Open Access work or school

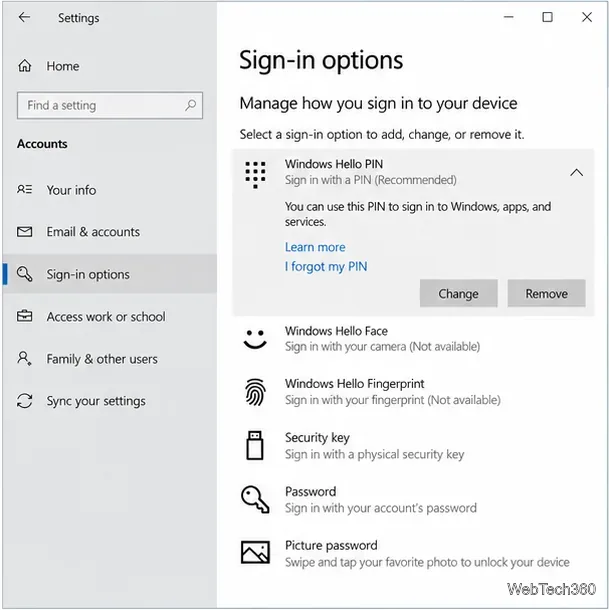click(110, 316)
